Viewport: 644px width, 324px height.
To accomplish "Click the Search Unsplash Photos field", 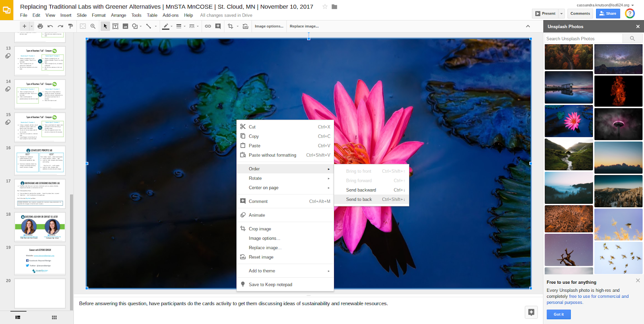I will 584,39.
